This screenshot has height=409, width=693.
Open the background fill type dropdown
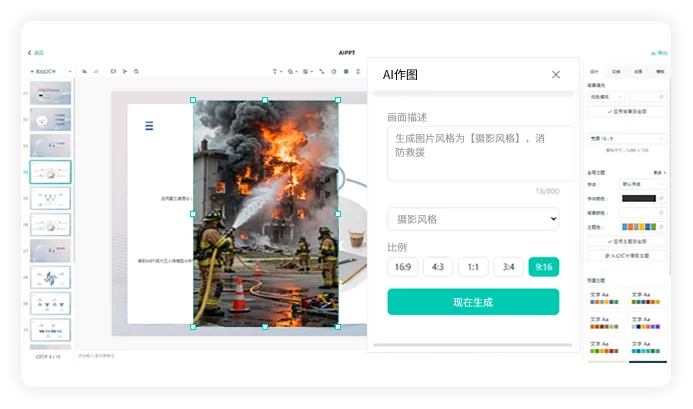[606, 97]
